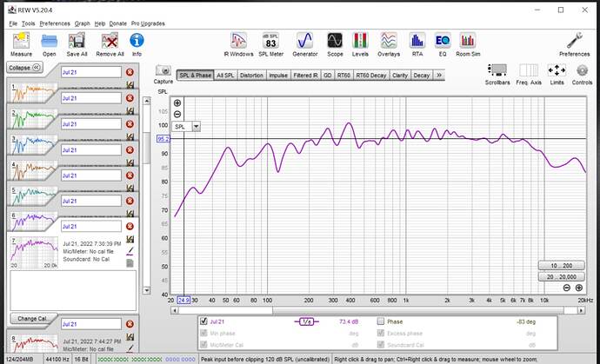600x364 pixels.
Task: Open the File menu
Action: coord(13,23)
